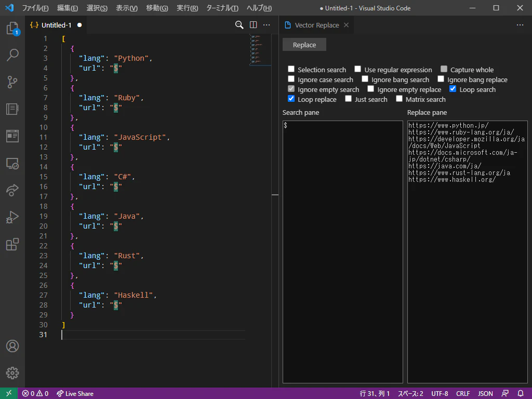Click the Replace button
This screenshot has width=532, height=399.
[304, 45]
